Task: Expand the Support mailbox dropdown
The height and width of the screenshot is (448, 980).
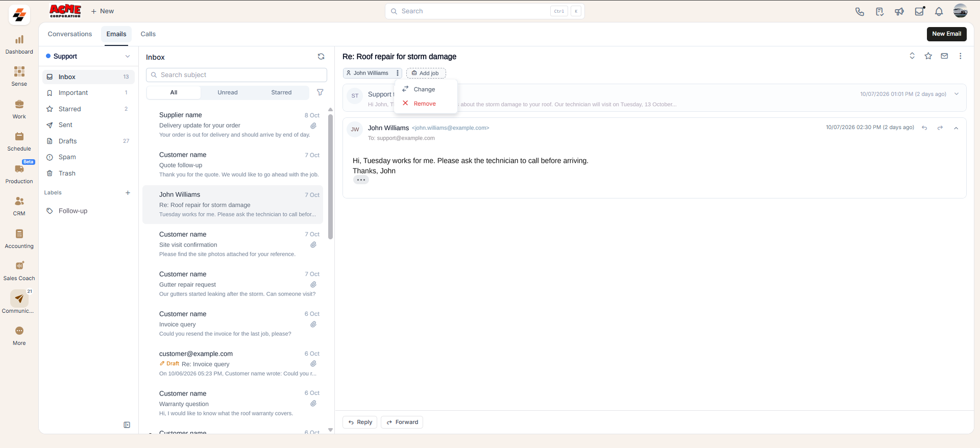Action: (128, 56)
